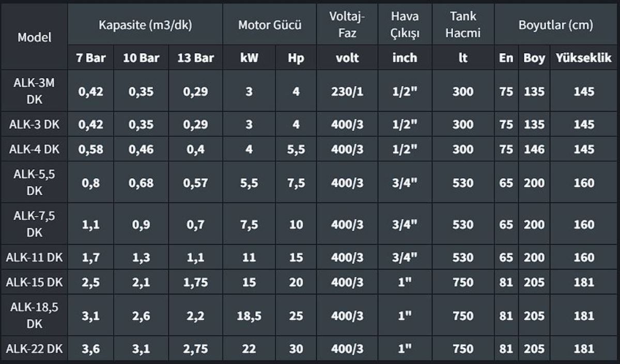Click the Motor Gücü header
The height and width of the screenshot is (364, 620).
(x=270, y=25)
